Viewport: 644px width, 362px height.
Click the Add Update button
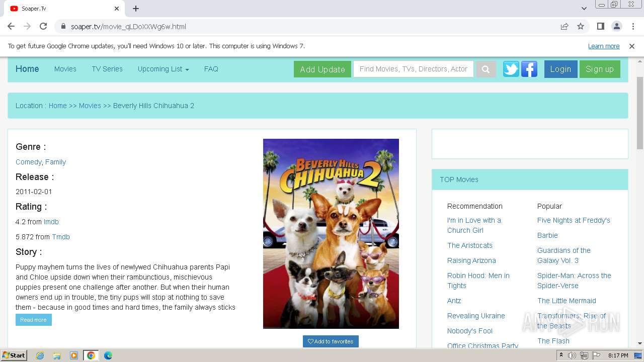click(323, 69)
